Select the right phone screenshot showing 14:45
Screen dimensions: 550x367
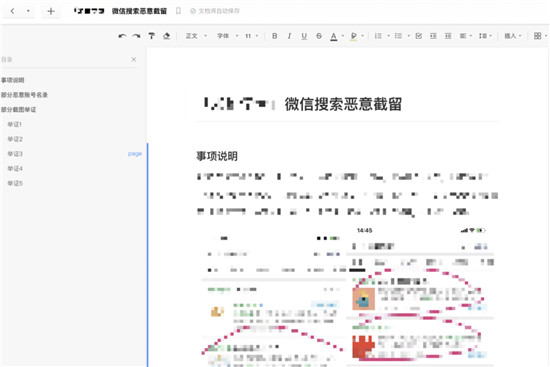[420, 295]
